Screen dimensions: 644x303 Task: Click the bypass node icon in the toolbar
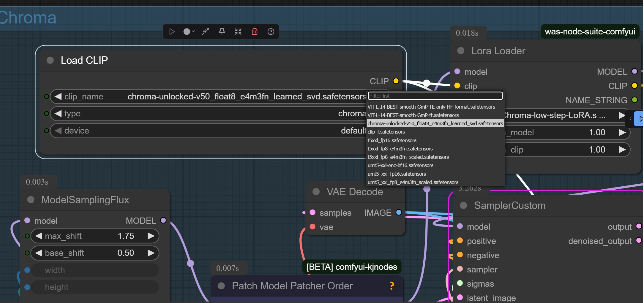click(x=205, y=31)
